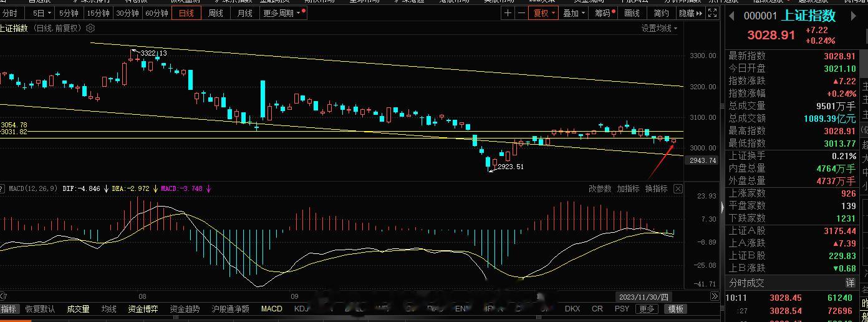This screenshot has width=868, height=322.
Task: Select the DKX indicator
Action: [x=572, y=309]
